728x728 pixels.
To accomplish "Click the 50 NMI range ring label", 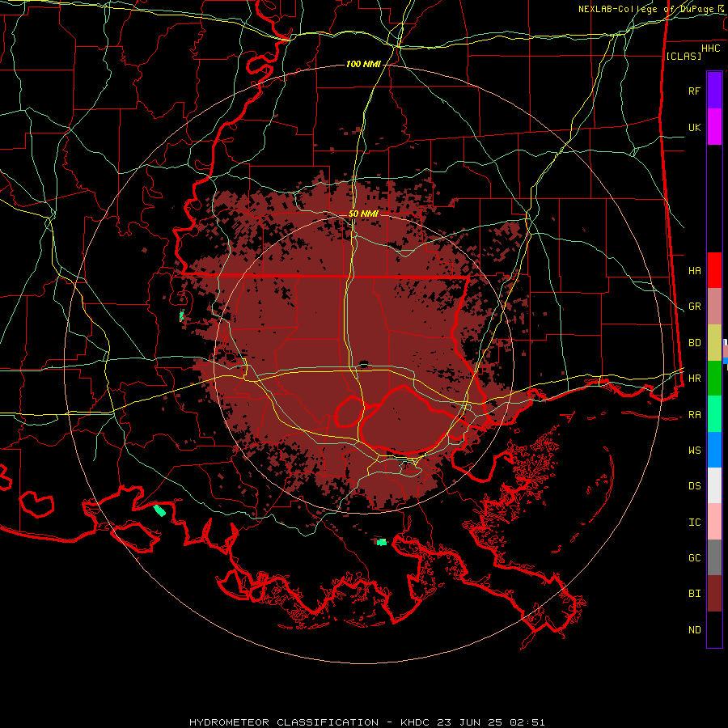I will tap(363, 214).
